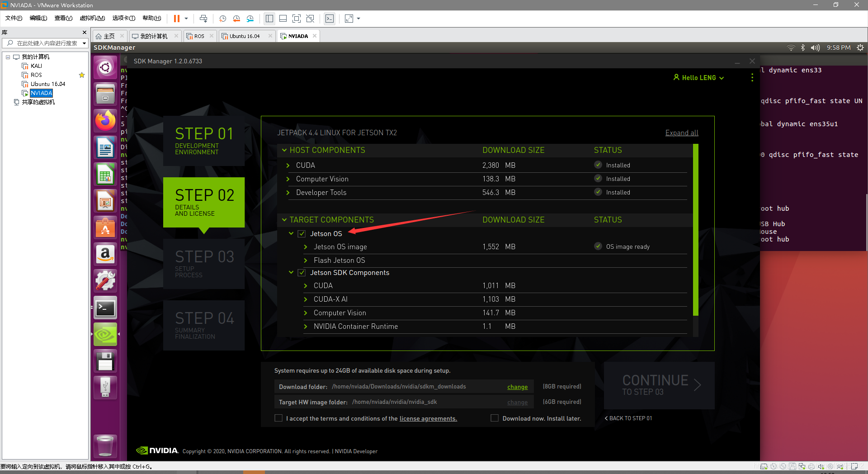This screenshot has width=868, height=474.
Task: Toggle the VMware library sidebar view icon
Action: pyautogui.click(x=269, y=19)
